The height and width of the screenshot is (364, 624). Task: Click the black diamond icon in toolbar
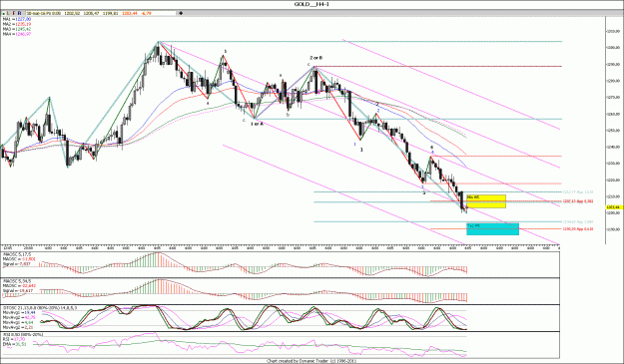pos(182,13)
